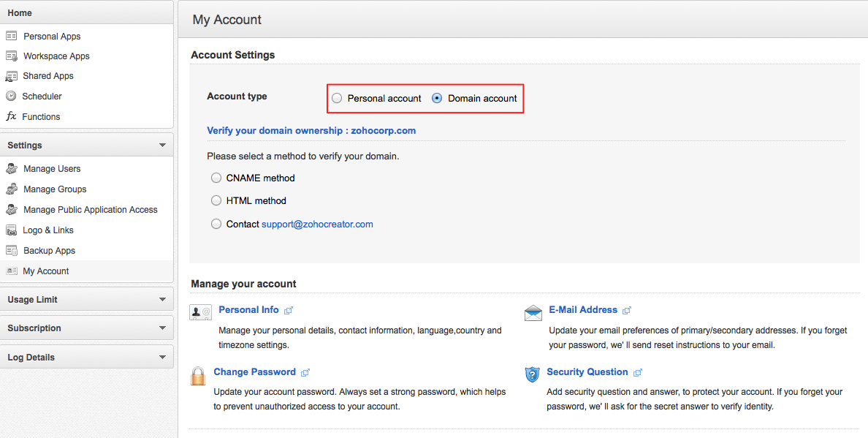Click the Manage Users icon

point(11,169)
